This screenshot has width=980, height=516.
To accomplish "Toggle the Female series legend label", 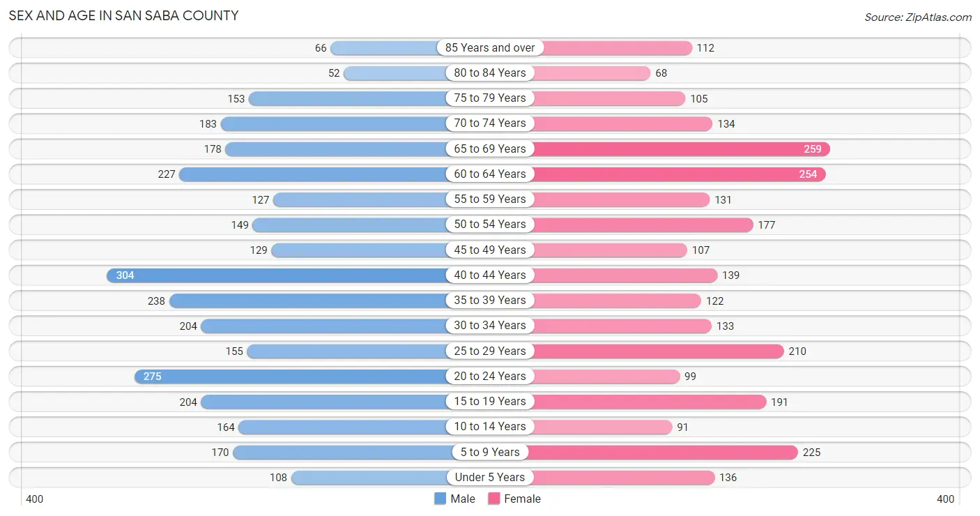I will tap(523, 499).
